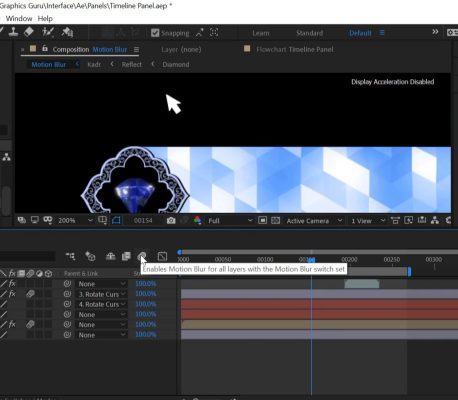Click the 3D Layer switch column header
The width and height of the screenshot is (458, 400).
(x=49, y=274)
